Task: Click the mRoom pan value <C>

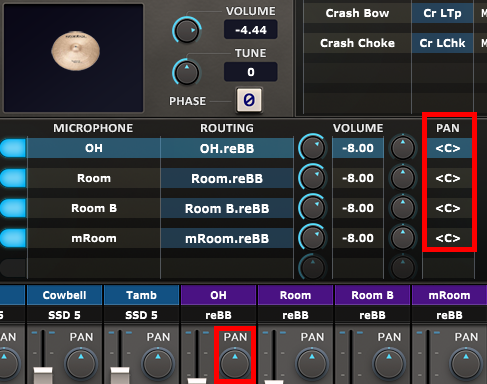Action: pyautogui.click(x=448, y=238)
